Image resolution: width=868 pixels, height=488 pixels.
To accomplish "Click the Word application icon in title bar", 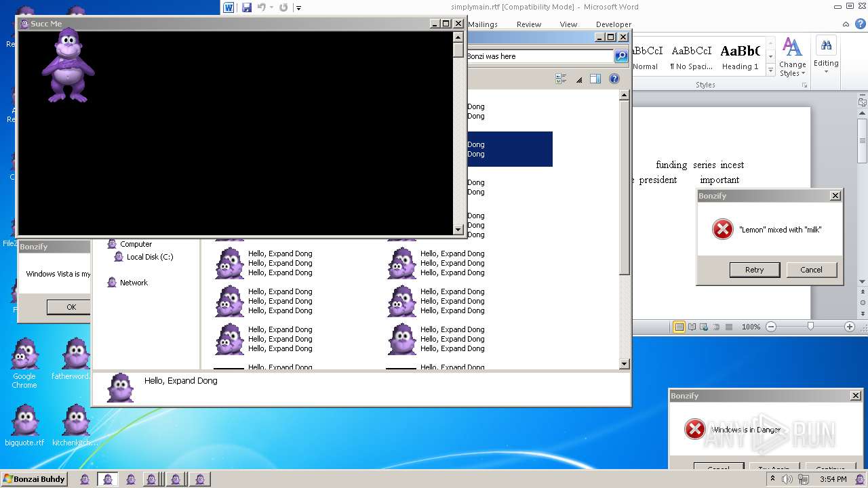I will point(229,7).
